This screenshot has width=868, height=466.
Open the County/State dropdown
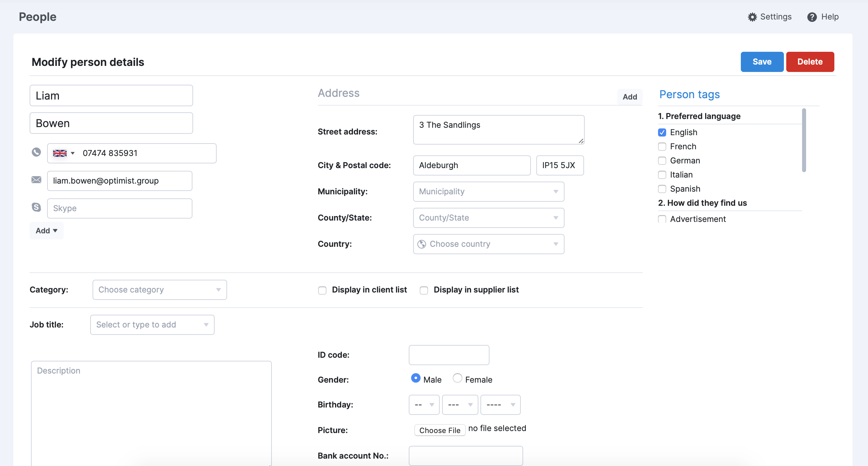[x=489, y=218]
